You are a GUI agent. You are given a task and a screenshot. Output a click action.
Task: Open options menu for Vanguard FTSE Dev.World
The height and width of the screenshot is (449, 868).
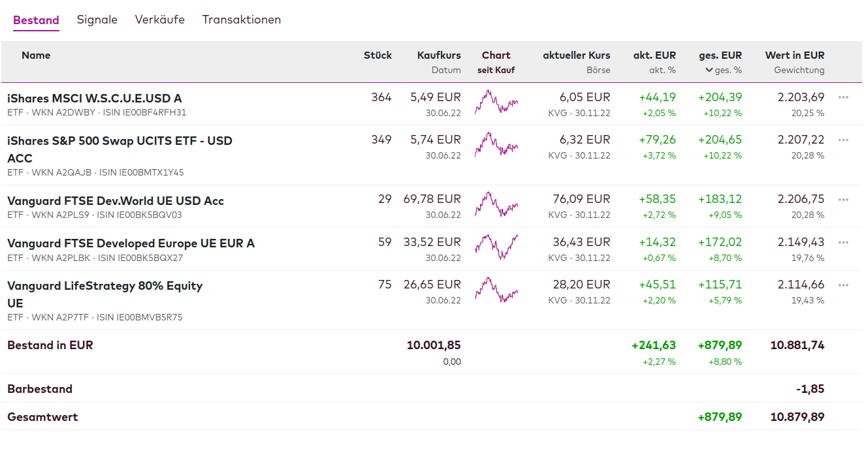pos(843,200)
